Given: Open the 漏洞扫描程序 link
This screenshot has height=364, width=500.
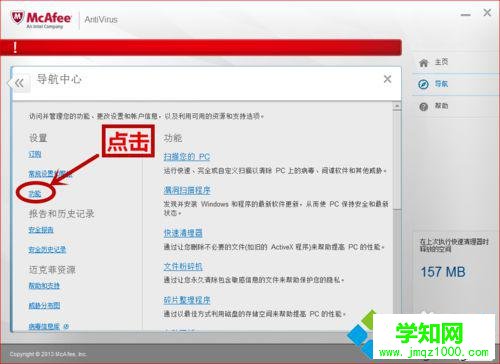Looking at the screenshot, I should click(187, 190).
